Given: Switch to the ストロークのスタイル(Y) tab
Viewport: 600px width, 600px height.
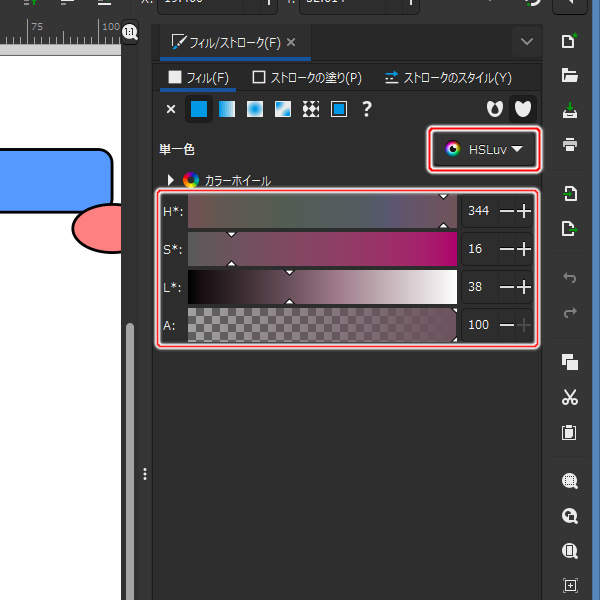Looking at the screenshot, I should click(x=448, y=78).
